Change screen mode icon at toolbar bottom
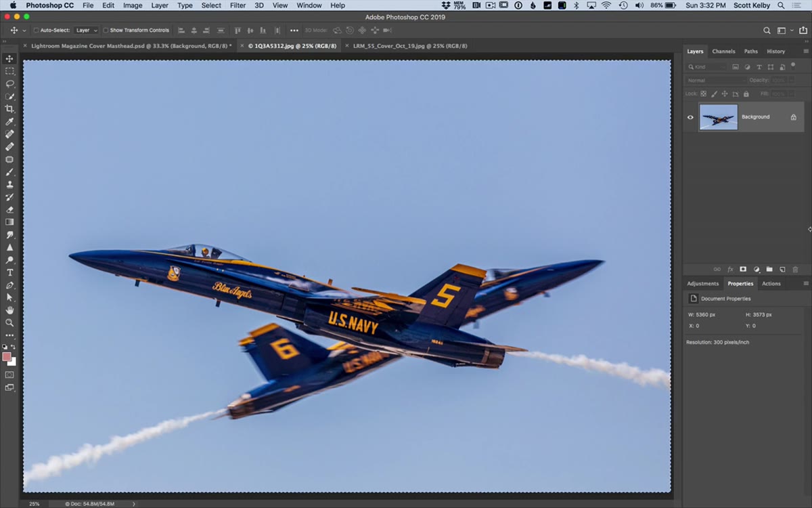 click(9, 387)
